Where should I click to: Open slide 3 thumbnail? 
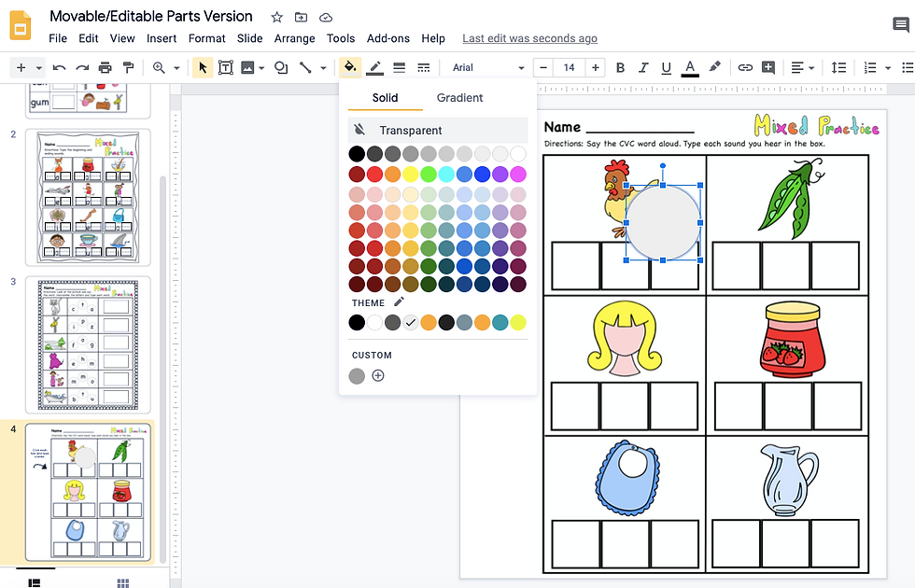click(88, 344)
